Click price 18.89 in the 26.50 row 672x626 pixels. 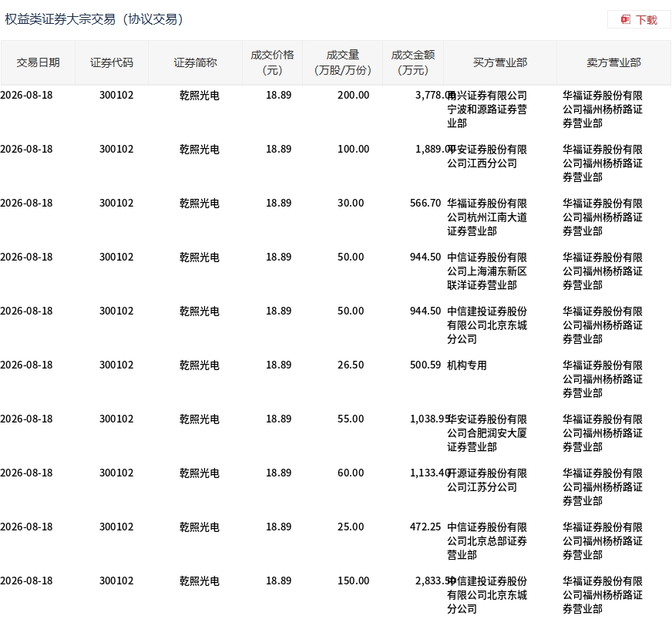point(278,365)
